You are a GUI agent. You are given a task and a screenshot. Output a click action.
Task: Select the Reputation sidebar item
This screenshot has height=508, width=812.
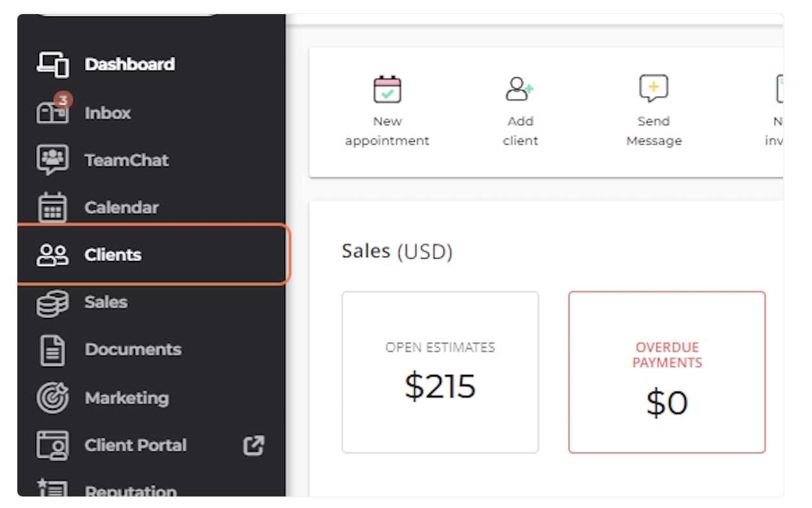(131, 491)
